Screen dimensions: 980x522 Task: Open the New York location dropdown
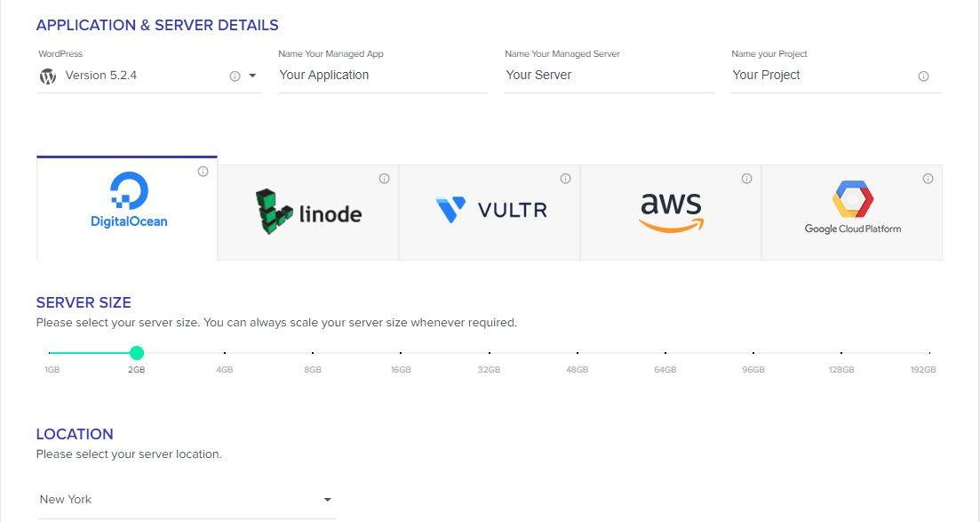pos(187,500)
